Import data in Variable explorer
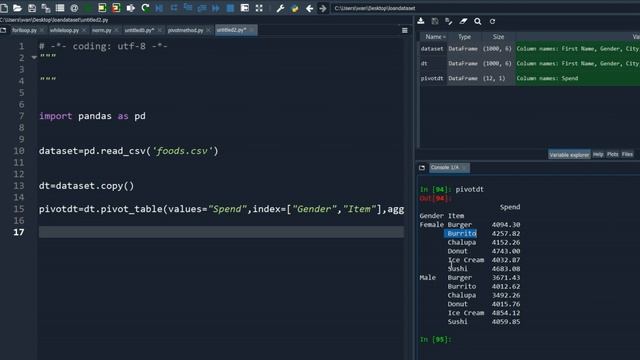This screenshot has width=640, height=360. pos(421,21)
